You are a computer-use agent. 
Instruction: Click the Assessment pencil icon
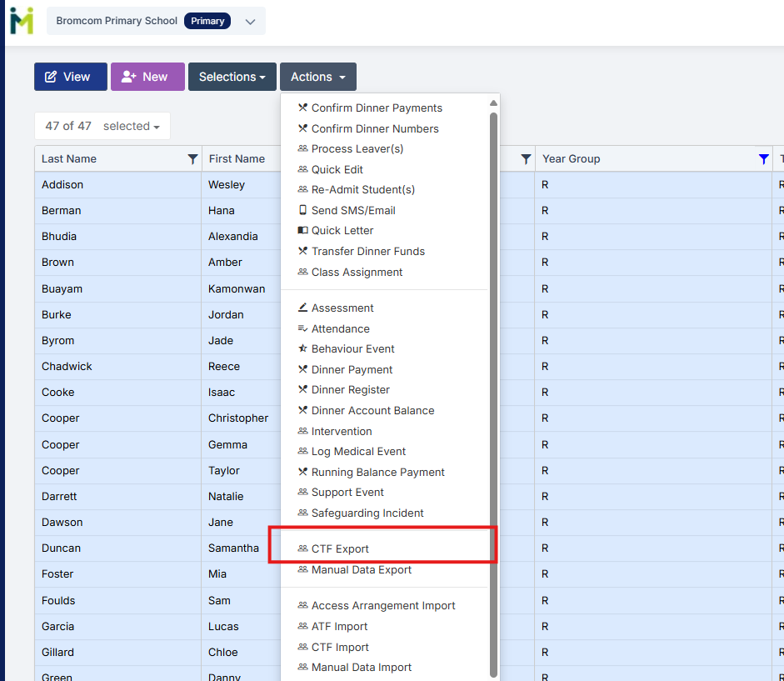[302, 308]
